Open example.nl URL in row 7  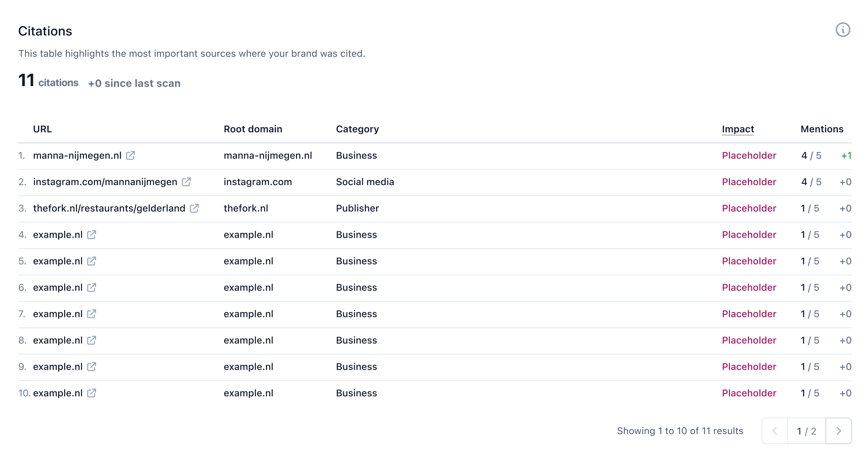click(x=58, y=314)
